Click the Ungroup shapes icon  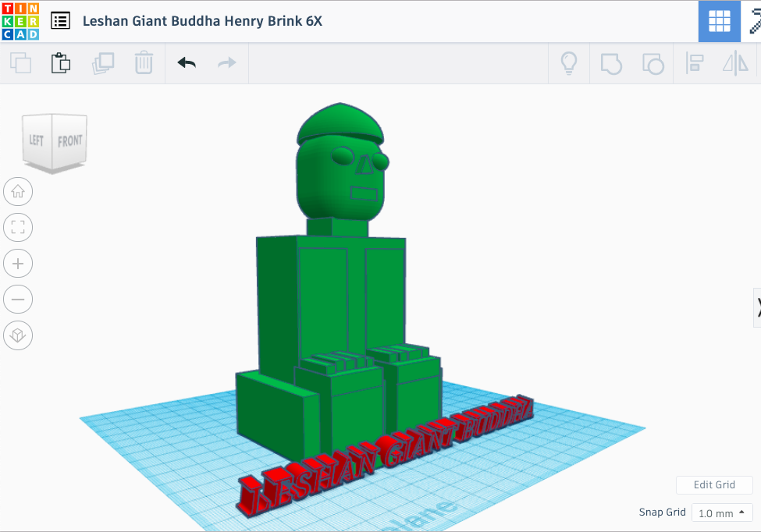point(652,63)
